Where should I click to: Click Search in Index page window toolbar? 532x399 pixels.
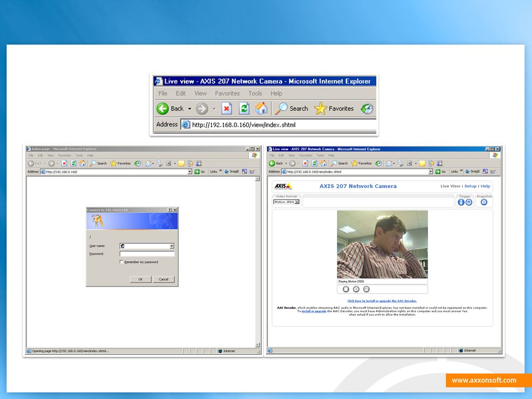[x=98, y=163]
